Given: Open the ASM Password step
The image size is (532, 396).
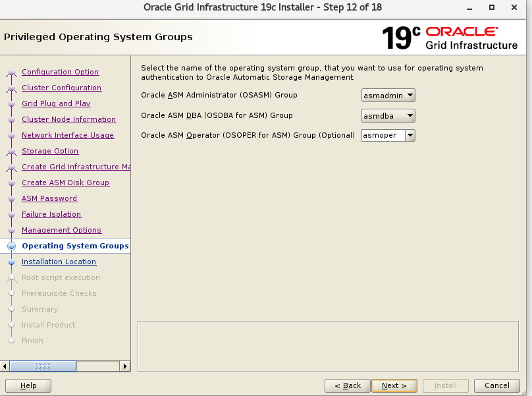Looking at the screenshot, I should click(x=49, y=198).
